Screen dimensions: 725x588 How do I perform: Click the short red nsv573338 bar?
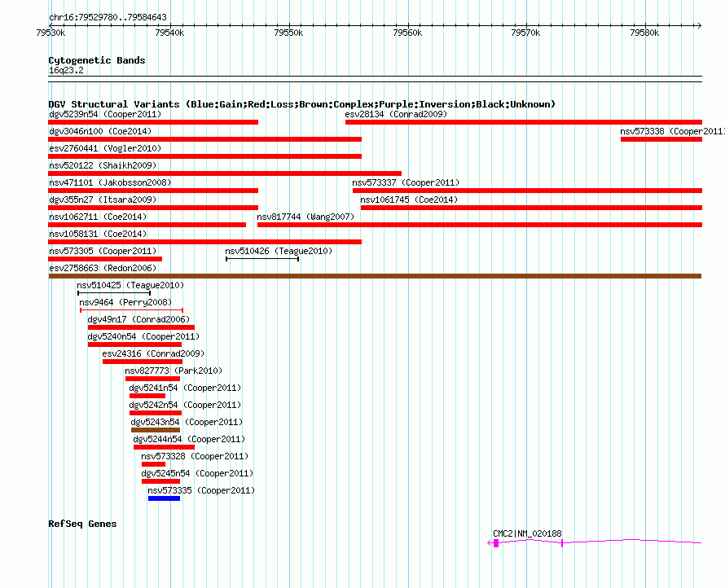(x=661, y=139)
